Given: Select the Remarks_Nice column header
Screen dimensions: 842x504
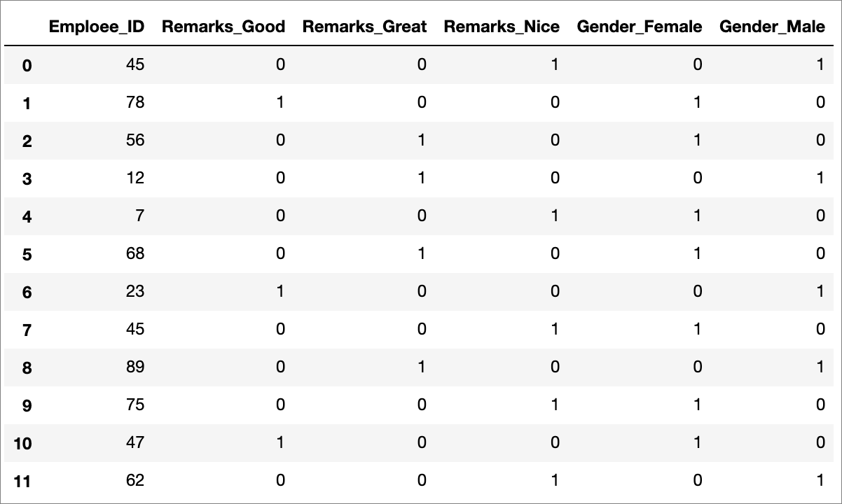Looking at the screenshot, I should tap(502, 27).
